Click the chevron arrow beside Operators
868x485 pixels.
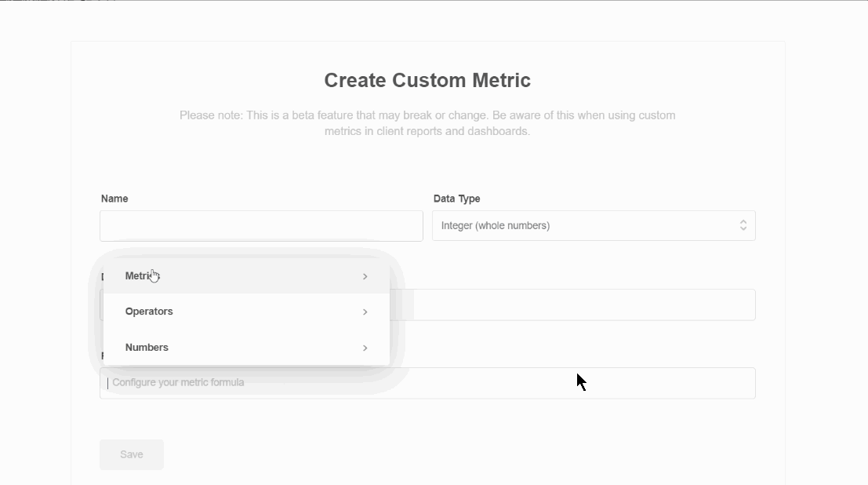(365, 312)
